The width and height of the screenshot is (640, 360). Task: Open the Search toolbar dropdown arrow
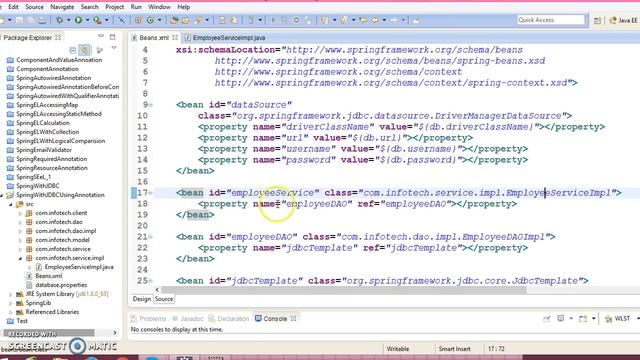207,20
